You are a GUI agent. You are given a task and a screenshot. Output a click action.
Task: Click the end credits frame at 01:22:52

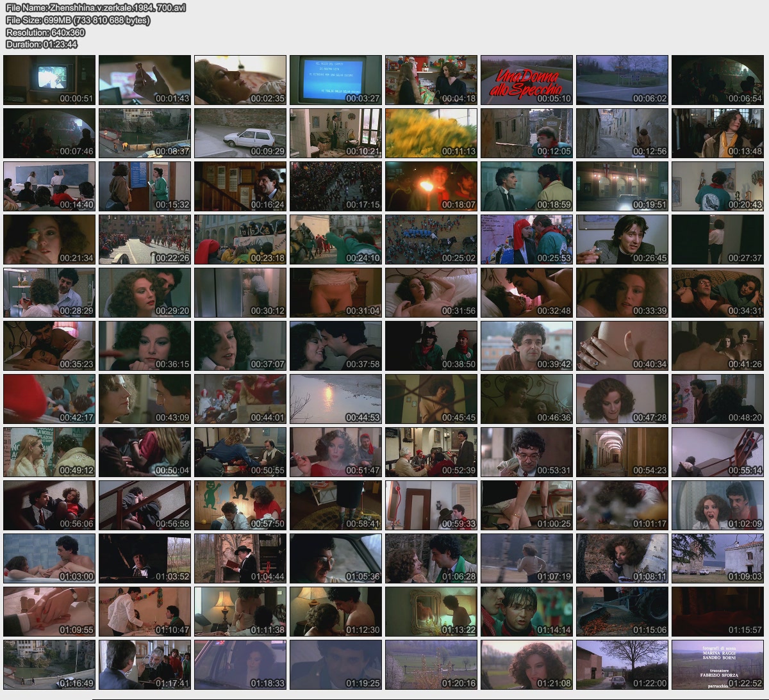717,665
